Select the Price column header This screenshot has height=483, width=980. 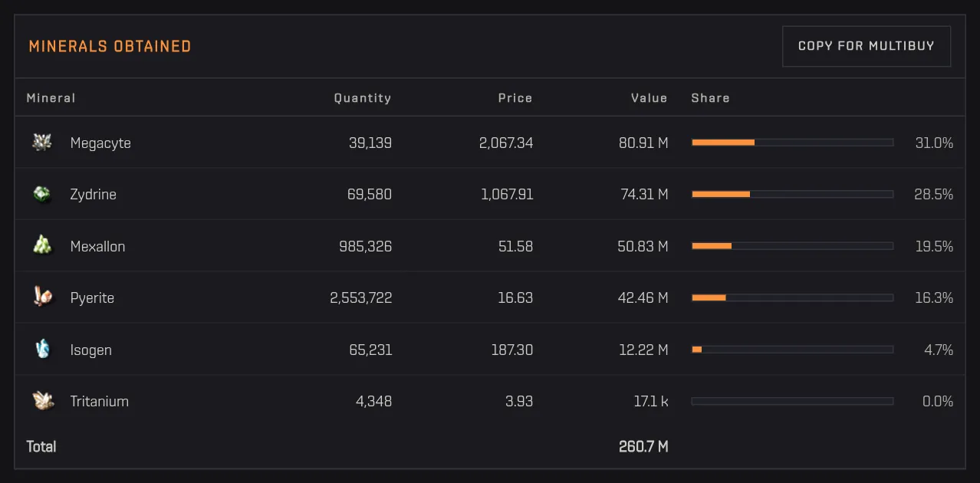[515, 98]
